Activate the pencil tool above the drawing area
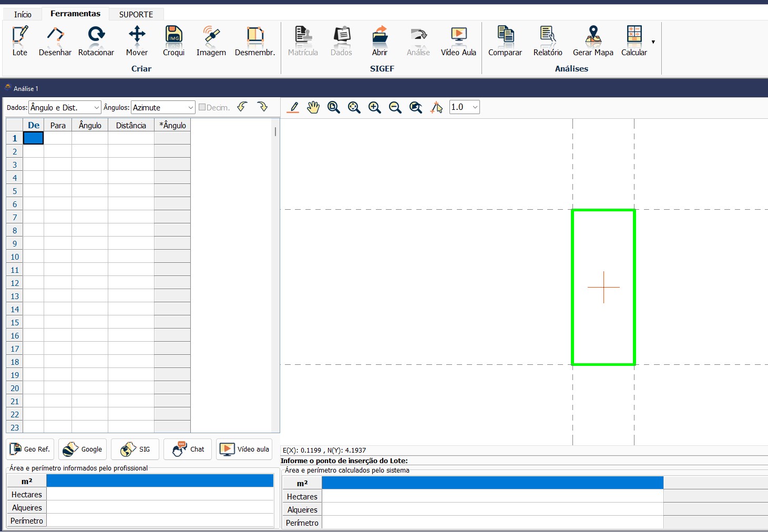This screenshot has width=768, height=532. (x=293, y=107)
